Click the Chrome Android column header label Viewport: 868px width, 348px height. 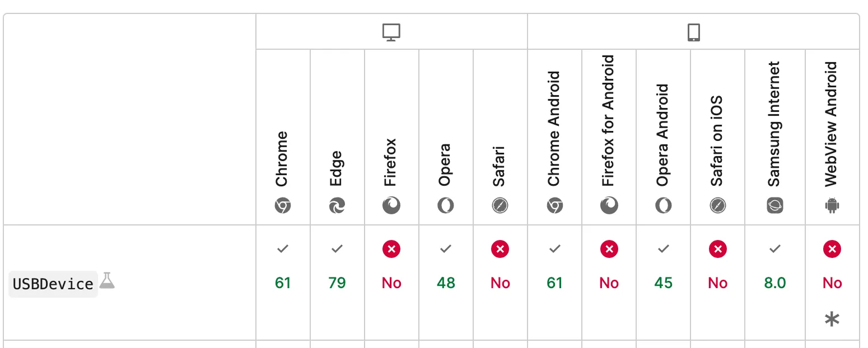point(554,129)
